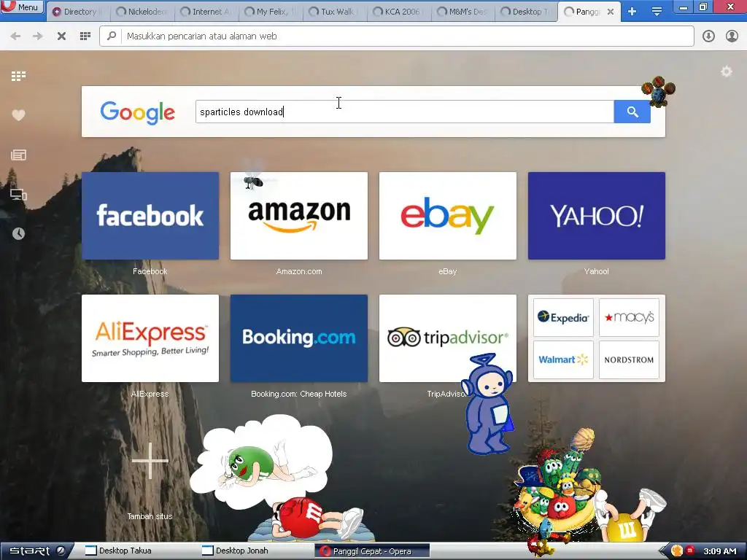This screenshot has width=747, height=560.
Task: Click the Amazon.com label
Action: tap(298, 271)
